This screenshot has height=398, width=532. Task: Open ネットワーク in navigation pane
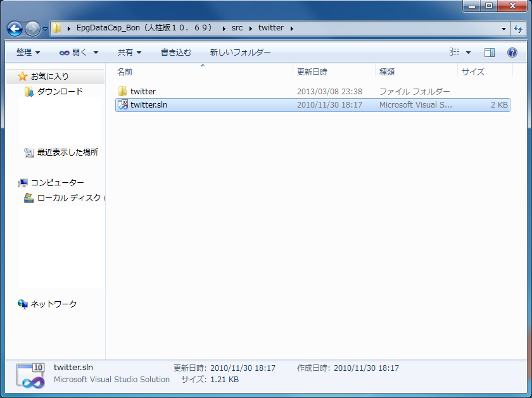pyautogui.click(x=54, y=304)
